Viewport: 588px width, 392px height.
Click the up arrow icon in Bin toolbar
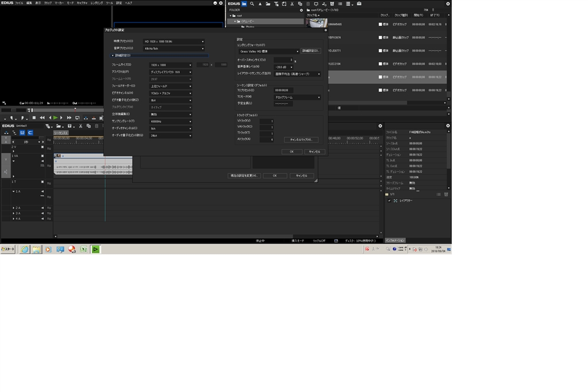(x=260, y=4)
